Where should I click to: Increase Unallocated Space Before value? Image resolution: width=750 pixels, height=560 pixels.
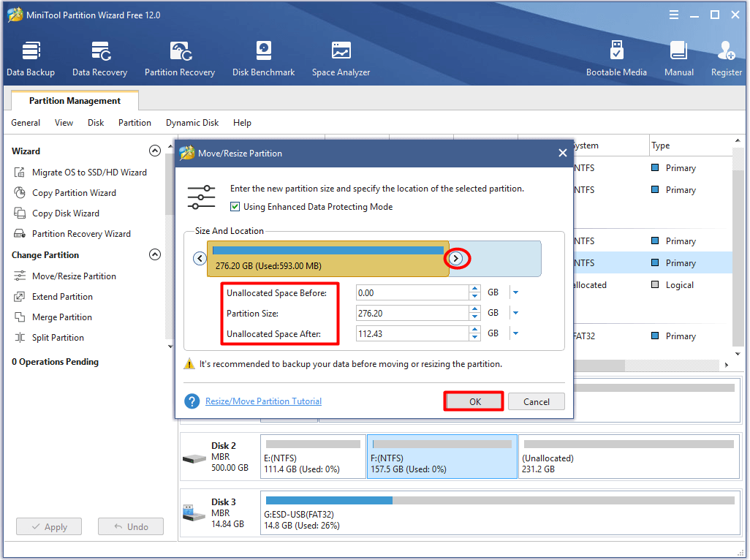(x=474, y=289)
